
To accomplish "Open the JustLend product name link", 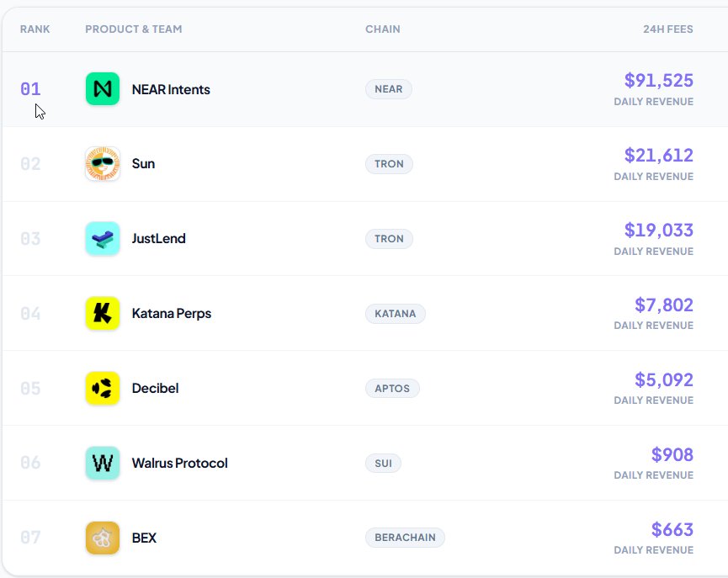I will [158, 239].
